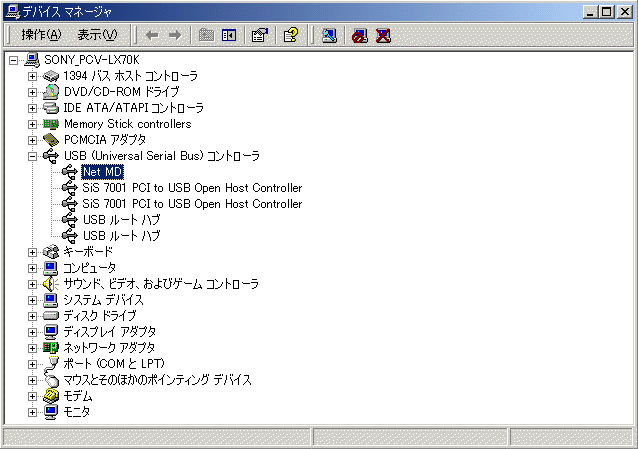Expand the 1394 バス ホスト コントローラ node
This screenshot has height=449, width=638.
pyautogui.click(x=33, y=76)
